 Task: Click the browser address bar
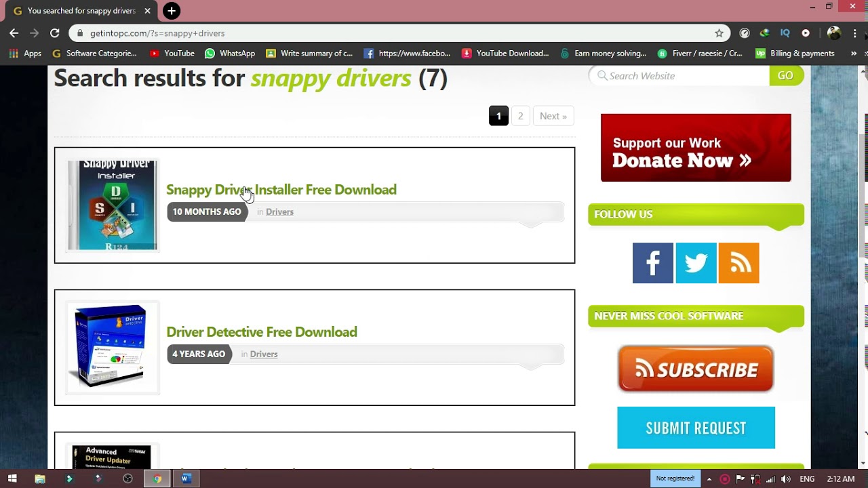click(399, 33)
